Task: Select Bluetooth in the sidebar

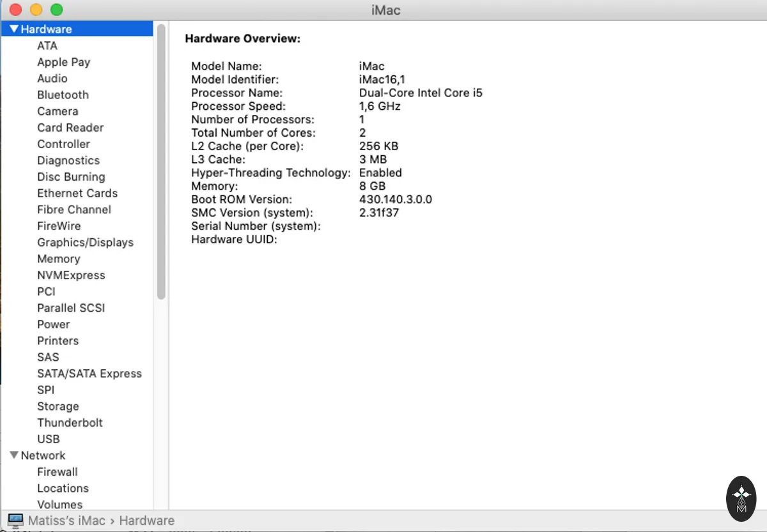Action: tap(63, 95)
